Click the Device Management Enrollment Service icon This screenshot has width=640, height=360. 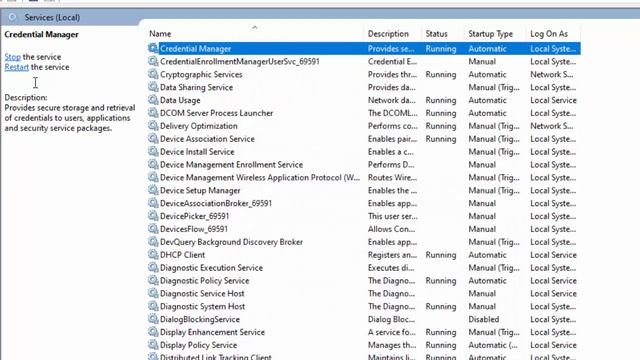point(153,164)
